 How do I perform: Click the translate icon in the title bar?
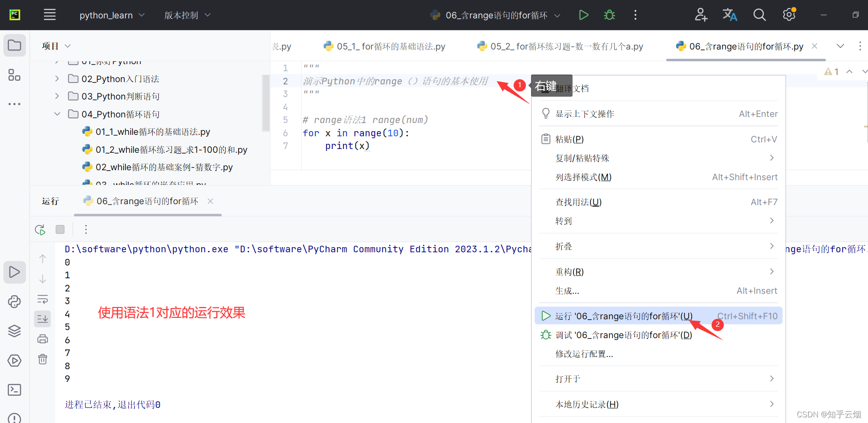pos(730,15)
